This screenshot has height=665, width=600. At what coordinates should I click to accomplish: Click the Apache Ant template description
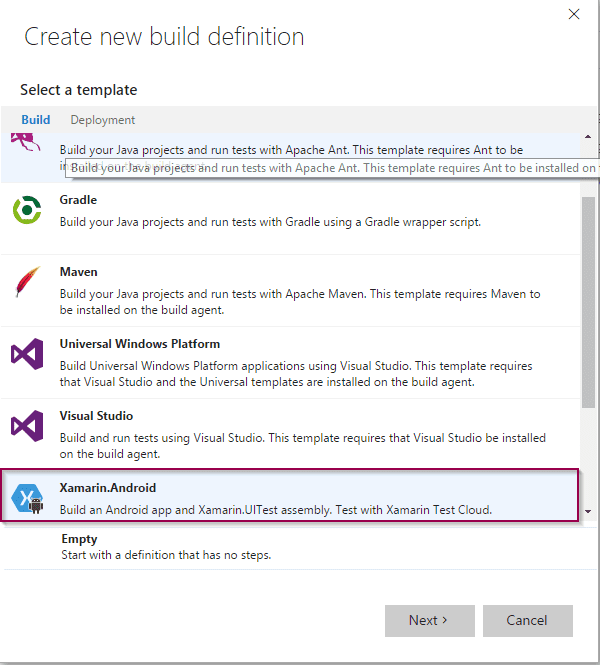pos(291,150)
